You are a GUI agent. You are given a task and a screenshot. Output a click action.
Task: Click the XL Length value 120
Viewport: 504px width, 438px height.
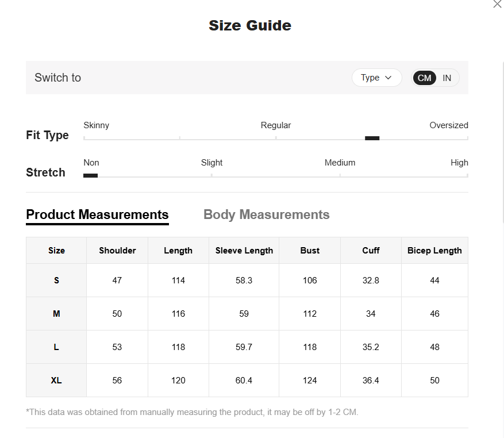[178, 381]
